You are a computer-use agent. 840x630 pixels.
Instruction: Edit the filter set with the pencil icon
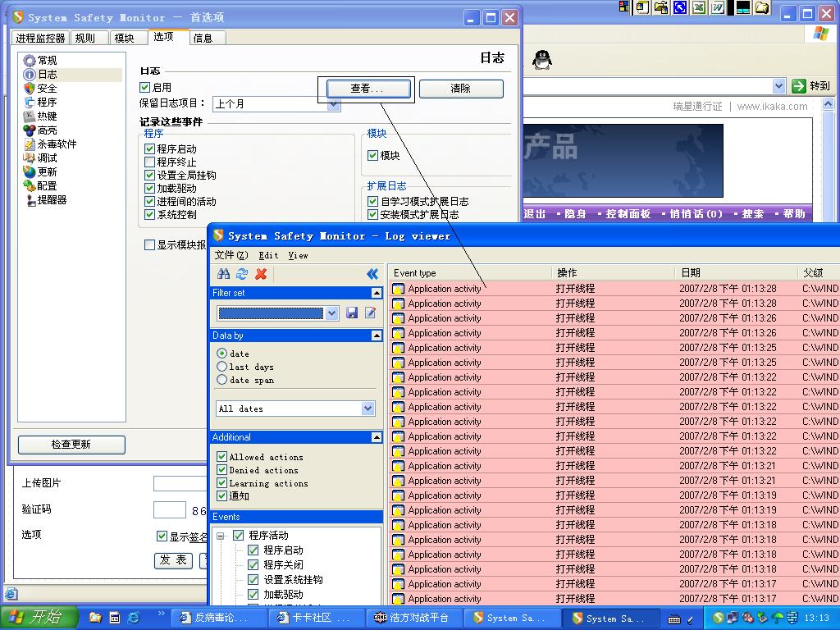click(x=370, y=313)
